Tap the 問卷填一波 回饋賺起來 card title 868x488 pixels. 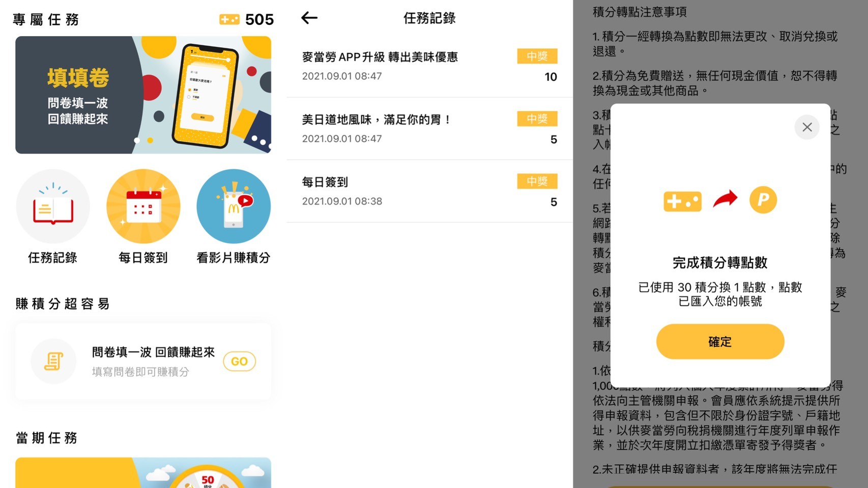point(153,352)
